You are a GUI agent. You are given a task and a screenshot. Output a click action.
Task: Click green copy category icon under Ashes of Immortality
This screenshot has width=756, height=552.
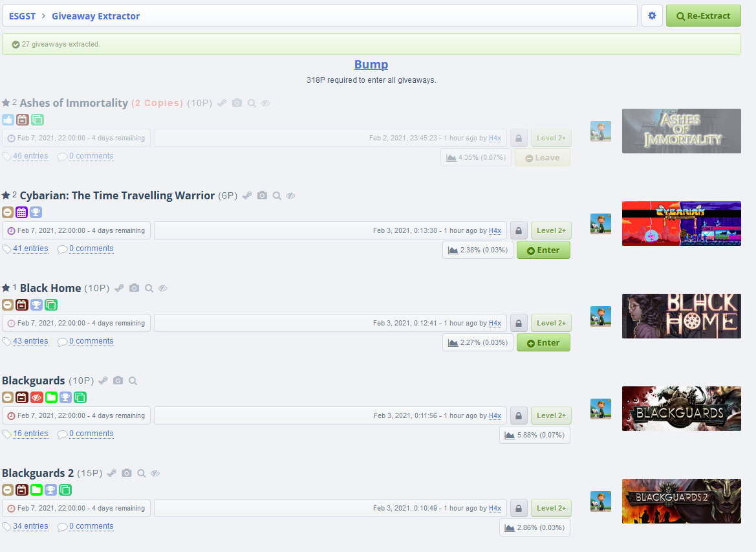[x=37, y=120]
